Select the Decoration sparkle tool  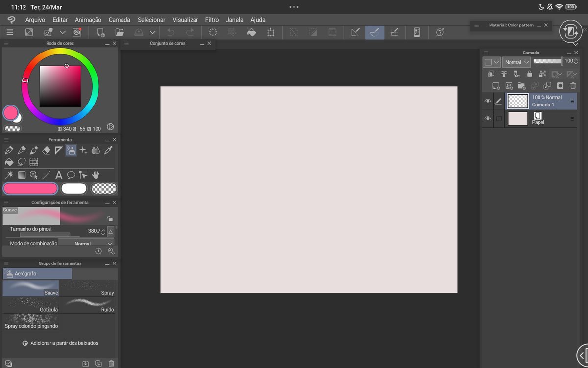pos(84,150)
